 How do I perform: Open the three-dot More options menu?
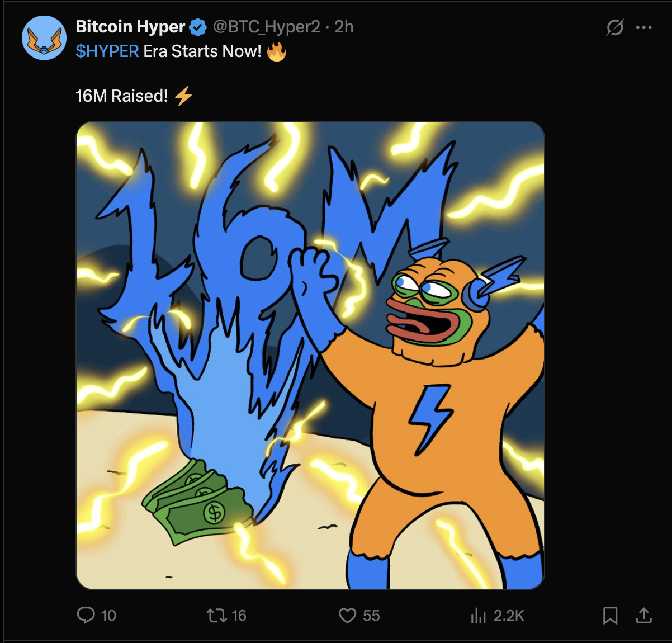644,27
